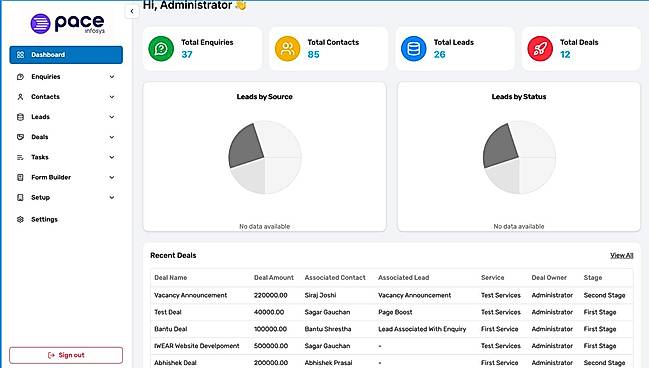The image size is (649, 368).
Task: Open the Deals menu item
Action: (x=66, y=137)
